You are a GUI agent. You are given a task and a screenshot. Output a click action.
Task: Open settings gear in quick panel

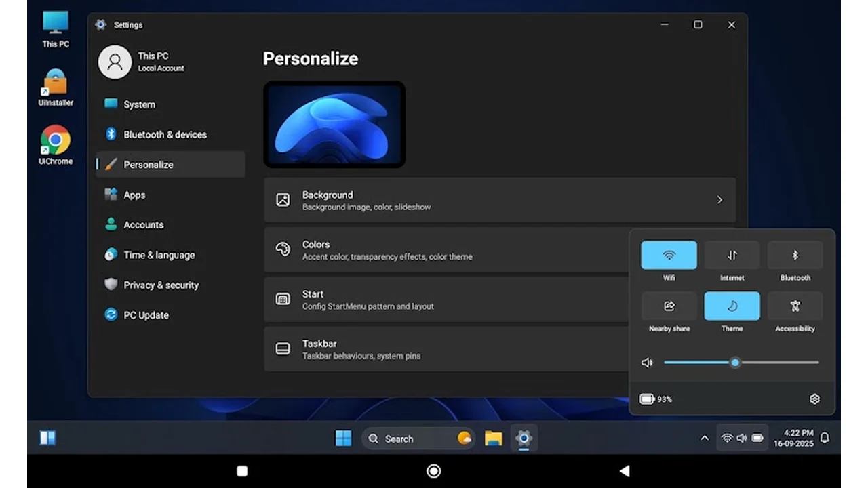(815, 399)
